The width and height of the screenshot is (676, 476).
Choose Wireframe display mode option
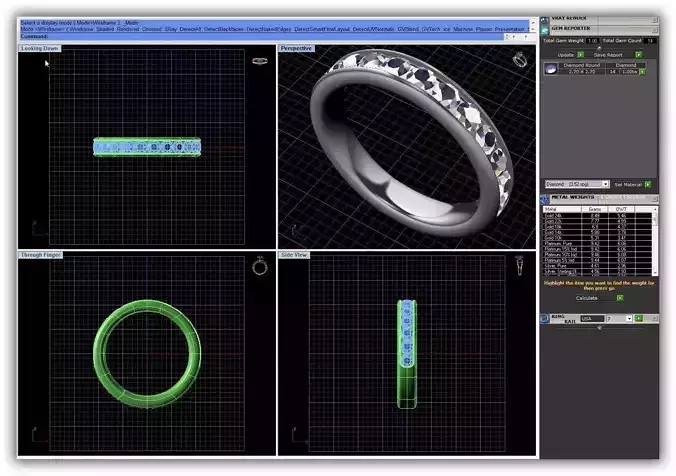pos(81,29)
